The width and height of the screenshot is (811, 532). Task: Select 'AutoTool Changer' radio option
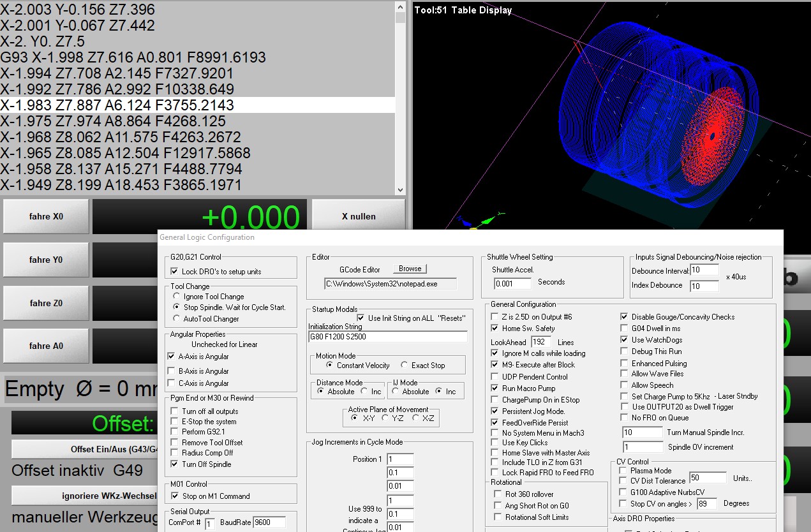177,319
